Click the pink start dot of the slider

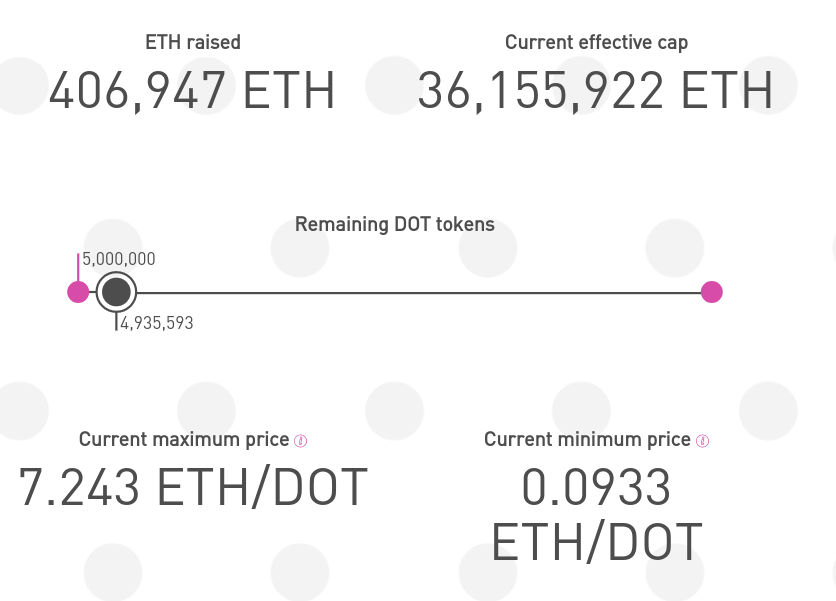pos(78,292)
